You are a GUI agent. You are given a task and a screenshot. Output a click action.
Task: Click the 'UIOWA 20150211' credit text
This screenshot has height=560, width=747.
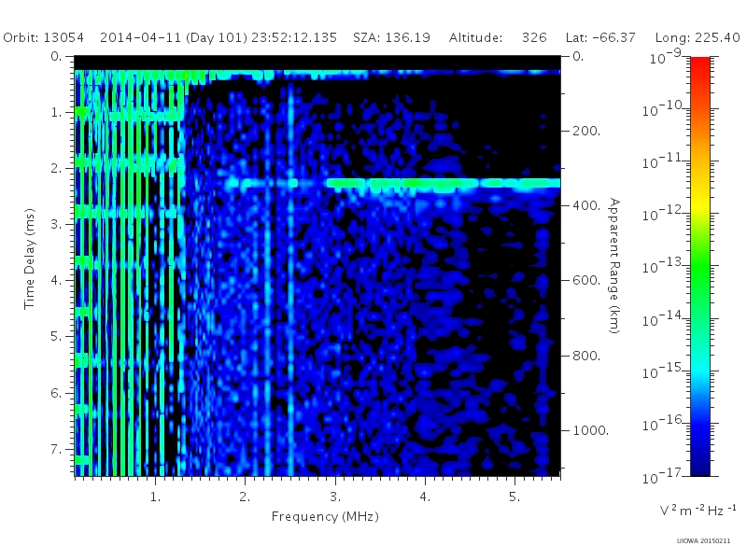pos(703,541)
